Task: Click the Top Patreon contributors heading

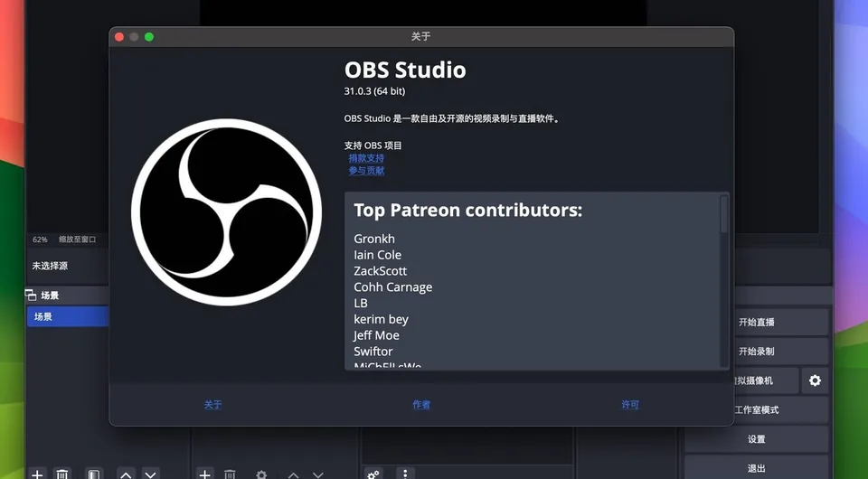Action: (467, 211)
